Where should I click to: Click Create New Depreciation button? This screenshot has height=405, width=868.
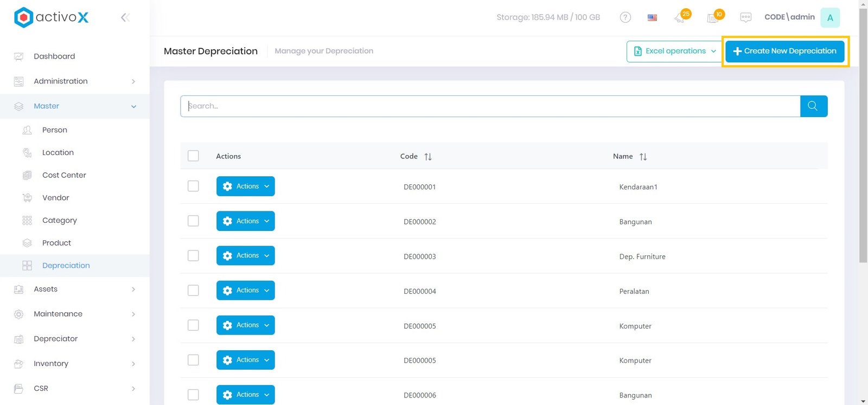(784, 52)
